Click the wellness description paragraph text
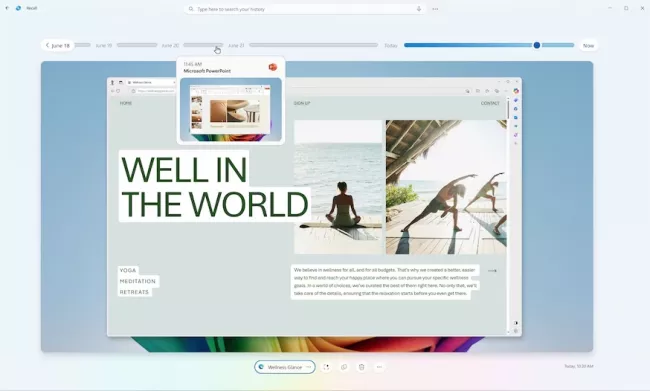This screenshot has height=391, width=650. pyautogui.click(x=385, y=282)
